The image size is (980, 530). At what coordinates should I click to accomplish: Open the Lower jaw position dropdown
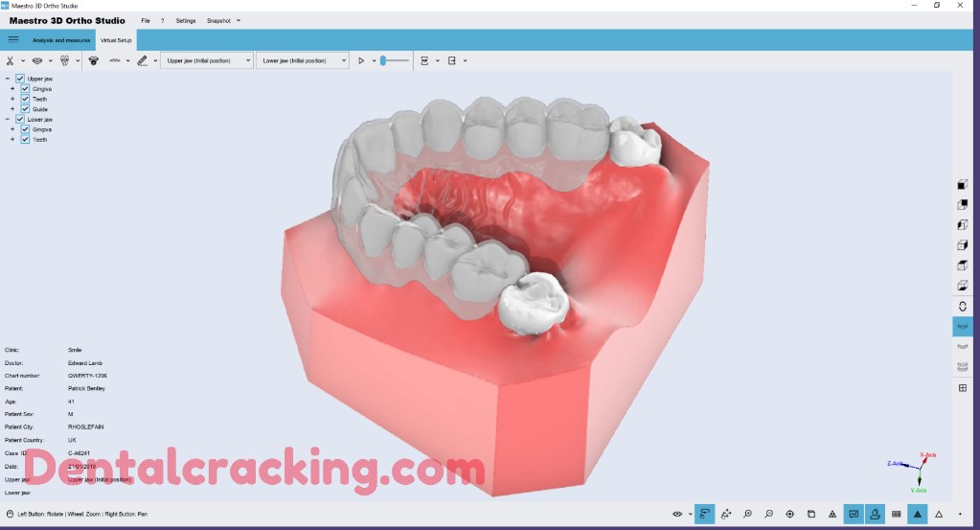point(302,60)
